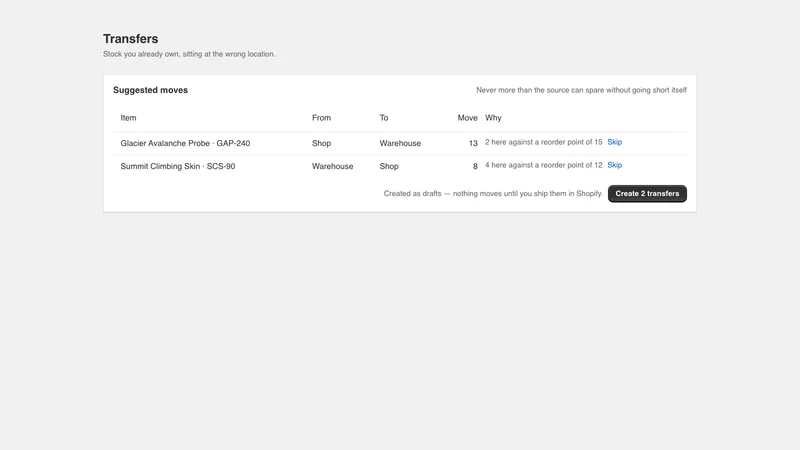Image resolution: width=800 pixels, height=450 pixels.
Task: Click the From column header
Action: pyautogui.click(x=321, y=118)
